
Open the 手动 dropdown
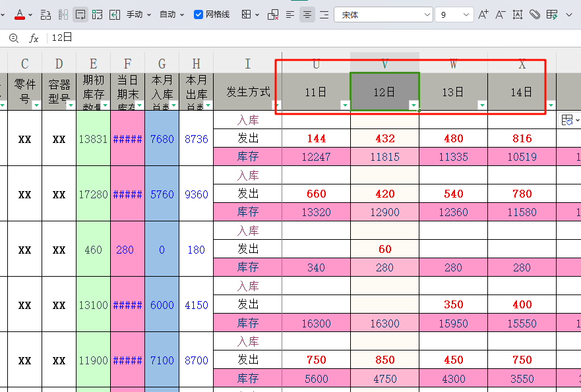click(139, 14)
